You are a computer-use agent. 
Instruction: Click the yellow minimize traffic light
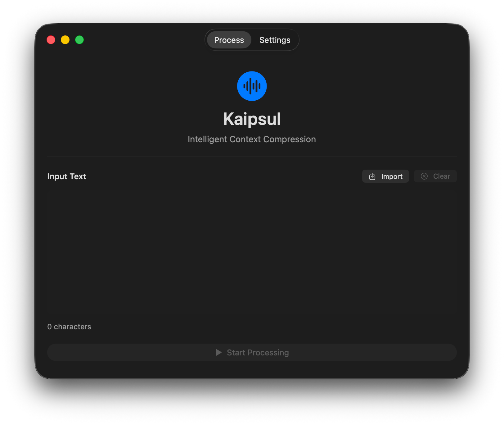(x=65, y=40)
